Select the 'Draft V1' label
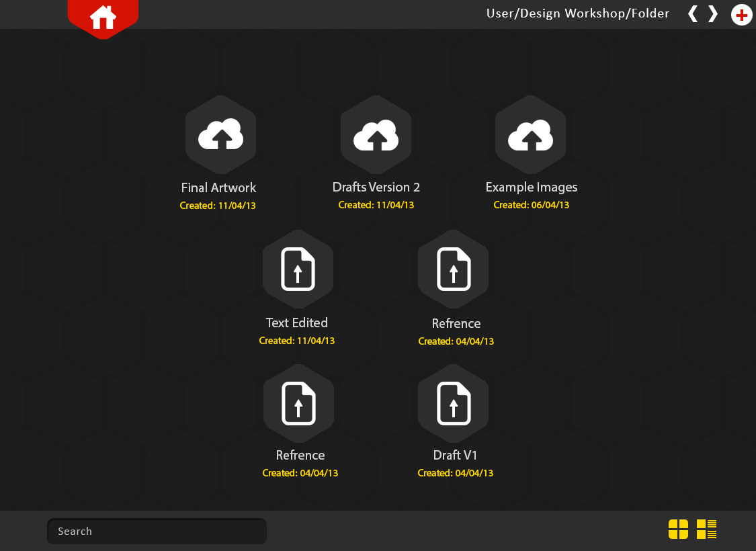Image resolution: width=756 pixels, height=551 pixels. point(455,455)
